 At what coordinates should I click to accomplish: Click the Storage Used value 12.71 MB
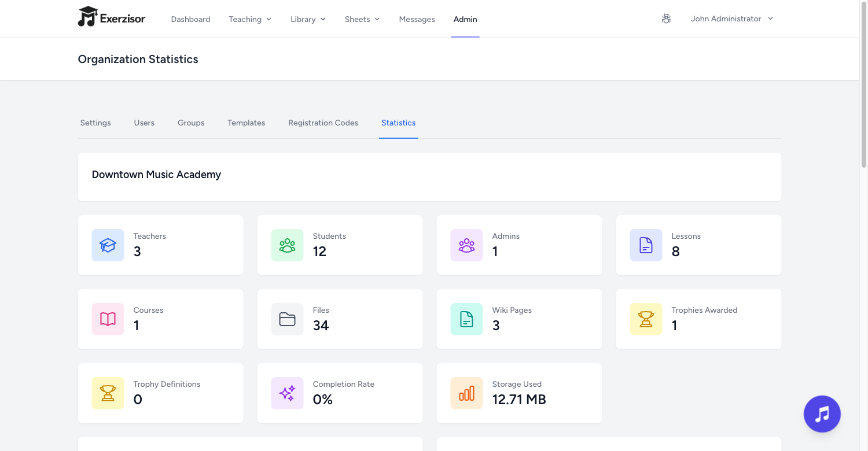click(x=519, y=400)
